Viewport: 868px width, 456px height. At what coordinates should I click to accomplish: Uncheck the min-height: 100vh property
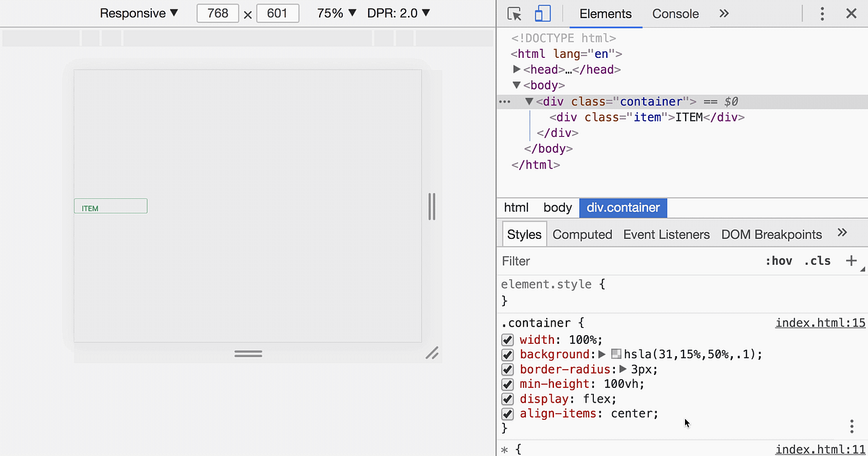507,384
